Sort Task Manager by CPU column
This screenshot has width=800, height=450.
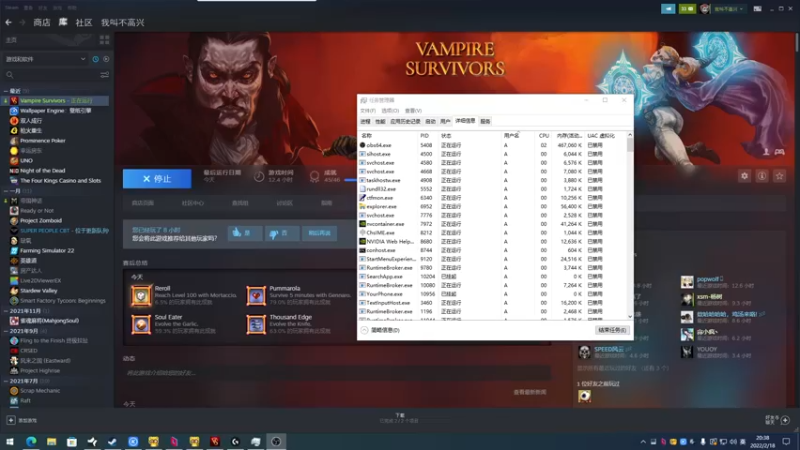pos(544,136)
